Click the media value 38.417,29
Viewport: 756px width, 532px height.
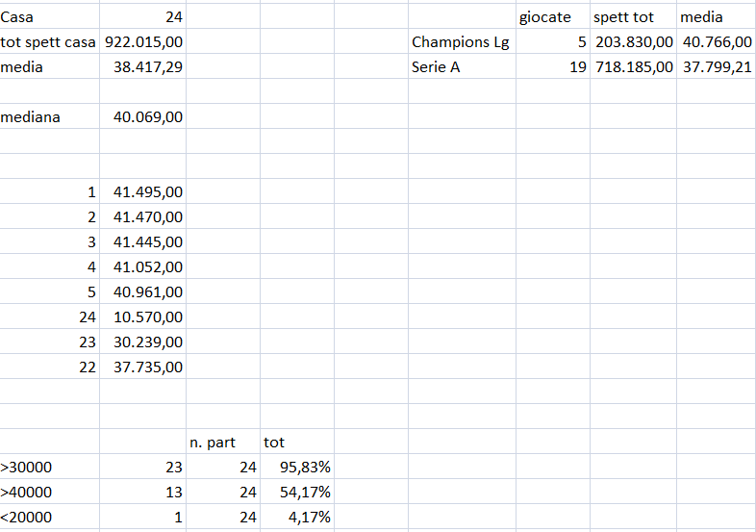click(x=142, y=67)
